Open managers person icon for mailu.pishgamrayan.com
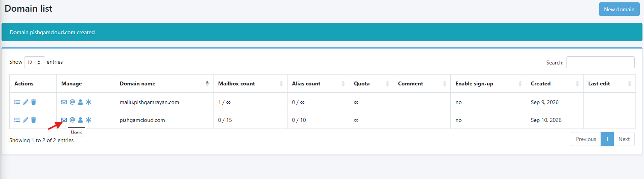The height and width of the screenshot is (179, 644). point(80,102)
